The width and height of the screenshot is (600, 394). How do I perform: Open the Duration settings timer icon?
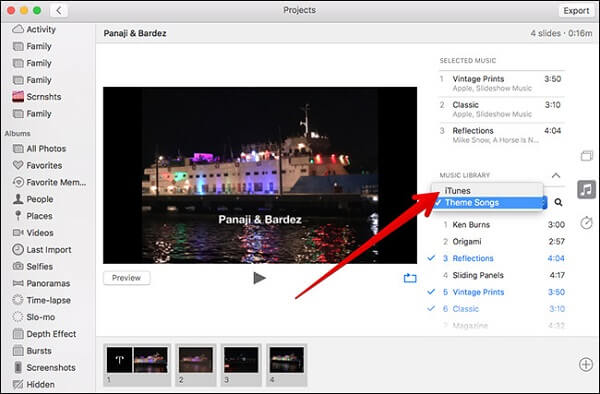(586, 222)
